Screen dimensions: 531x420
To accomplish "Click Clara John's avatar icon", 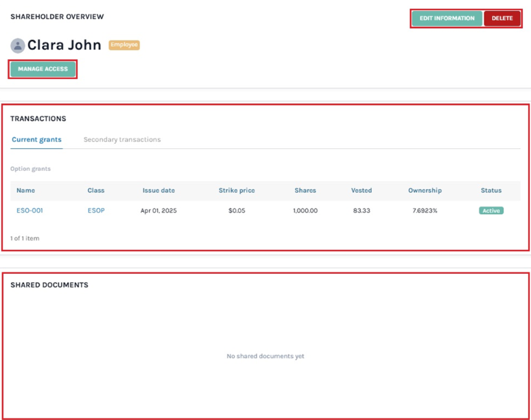I will point(18,45).
